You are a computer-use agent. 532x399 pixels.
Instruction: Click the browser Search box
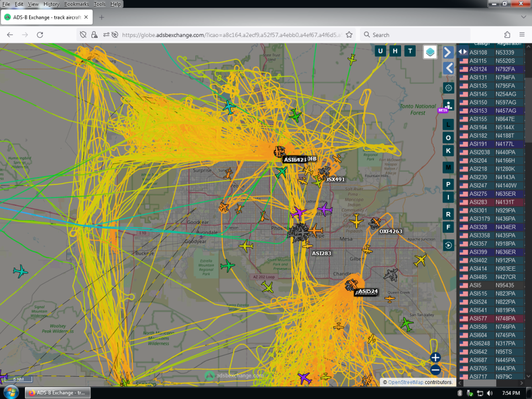pos(416,35)
